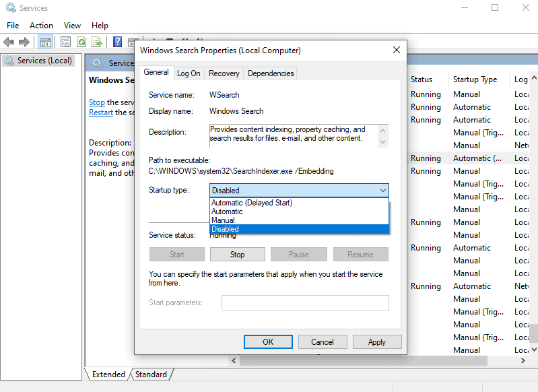The height and width of the screenshot is (392, 538).
Task: Select the Services (Local) tree node
Action: point(38,61)
